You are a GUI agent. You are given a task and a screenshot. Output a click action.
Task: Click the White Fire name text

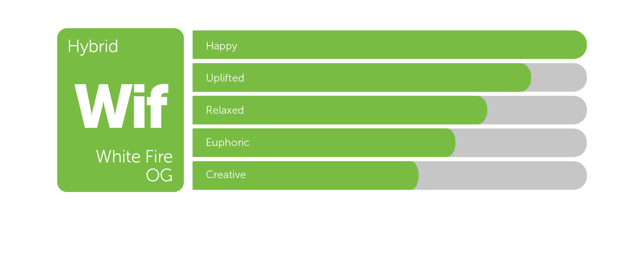click(x=134, y=157)
